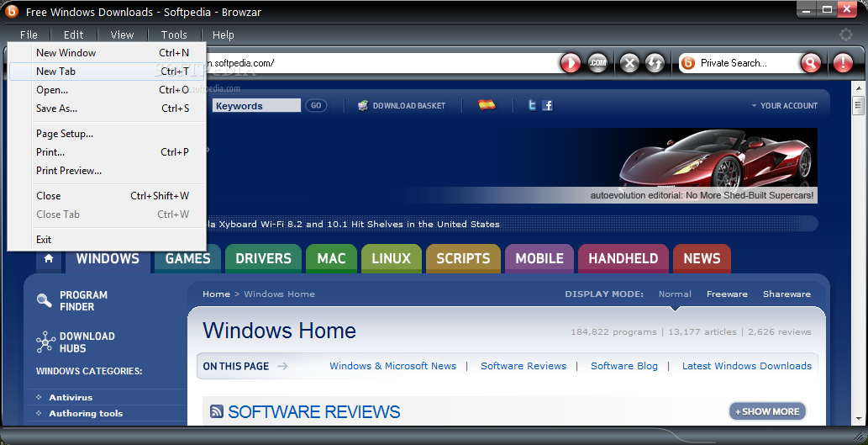The image size is (868, 445).
Task: Select Freeware display mode
Action: (x=727, y=294)
